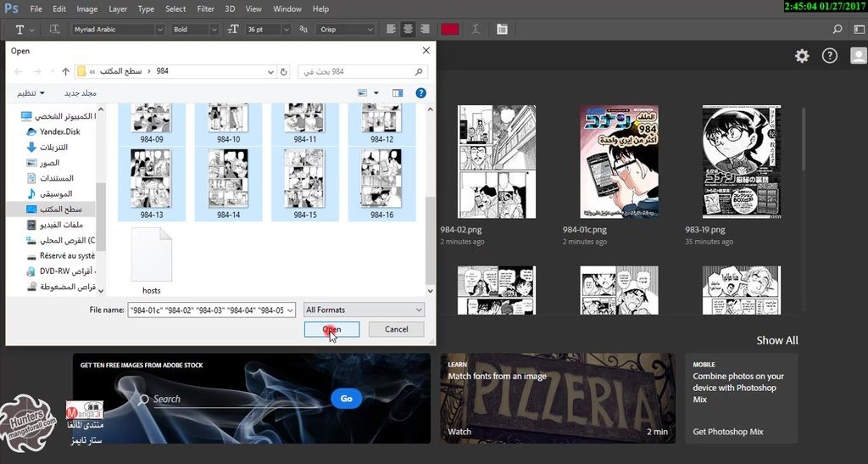Screen dimensions: 868x464
Task: Open the تنظيم organize dropdown
Action: point(31,93)
